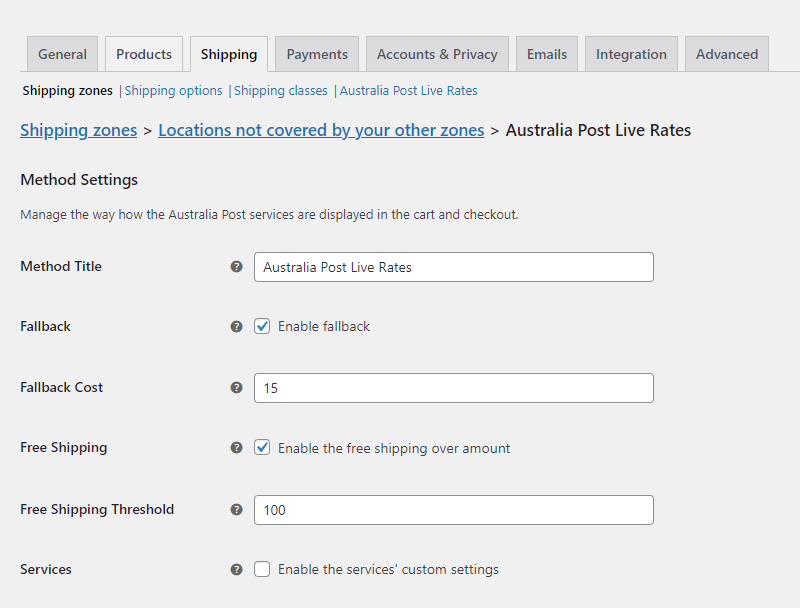Open the Integration tab
This screenshot has width=800, height=608.
click(x=631, y=54)
